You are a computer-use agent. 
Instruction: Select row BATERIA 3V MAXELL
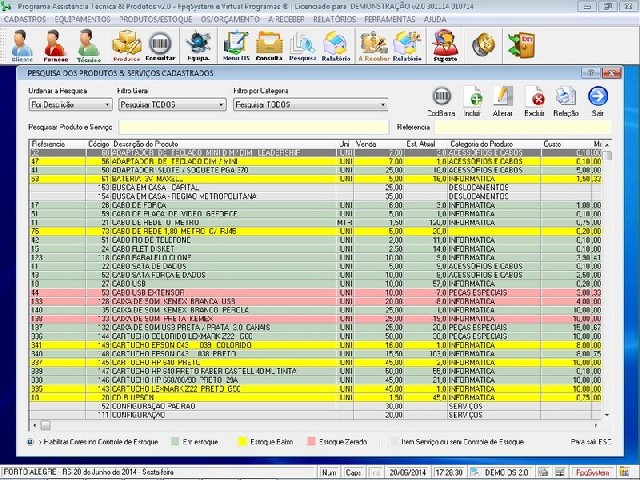click(x=316, y=179)
